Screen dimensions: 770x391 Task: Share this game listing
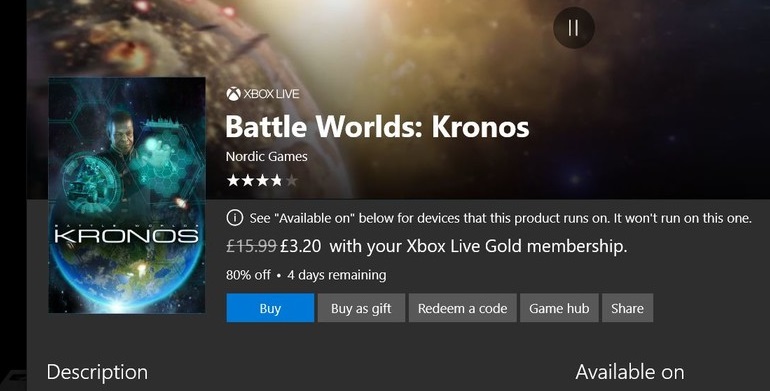(x=627, y=308)
